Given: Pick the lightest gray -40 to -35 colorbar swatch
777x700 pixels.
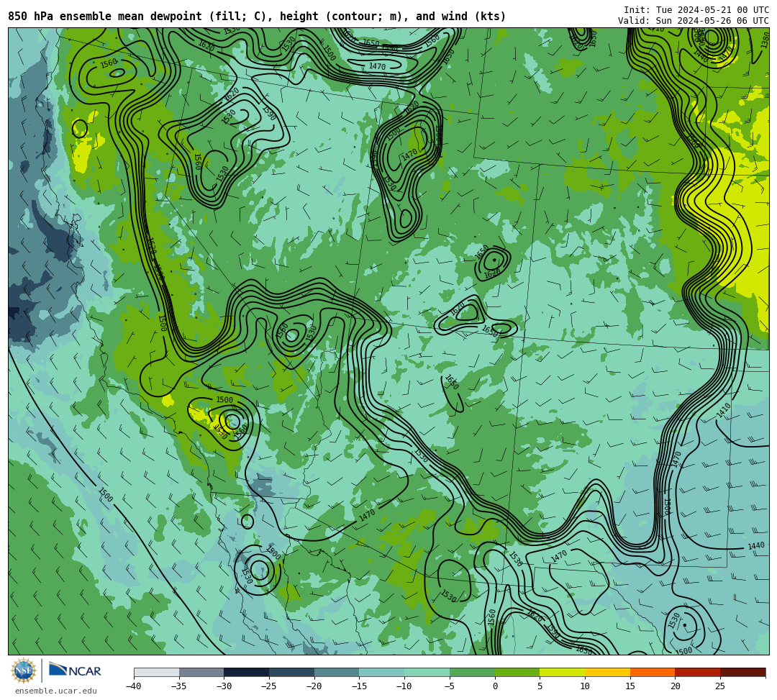Looking at the screenshot, I should pos(157,672).
